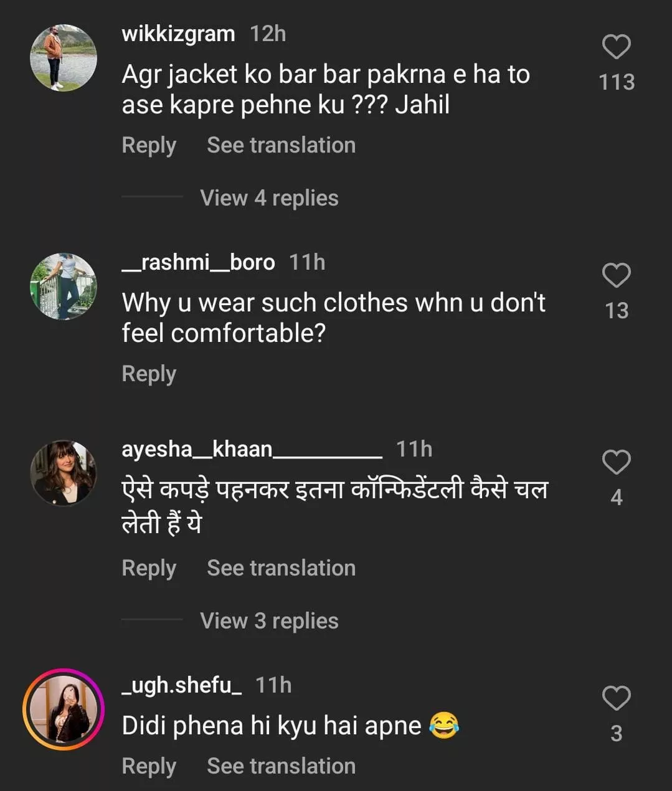Open the wikkizgram username link

point(178,34)
